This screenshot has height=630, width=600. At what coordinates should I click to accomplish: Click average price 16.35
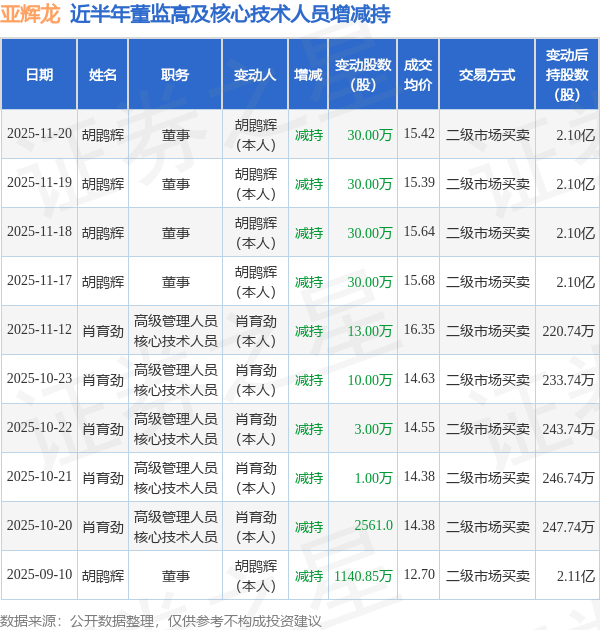pyautogui.click(x=419, y=329)
